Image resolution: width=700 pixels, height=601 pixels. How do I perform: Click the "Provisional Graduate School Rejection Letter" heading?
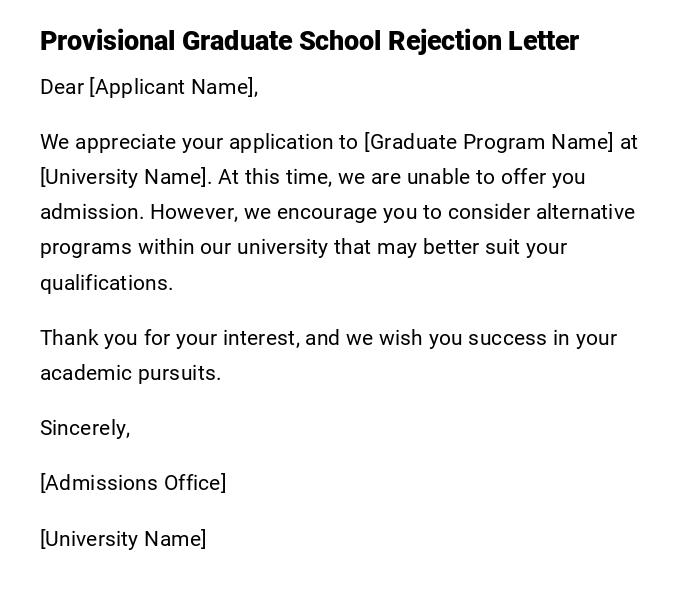309,41
